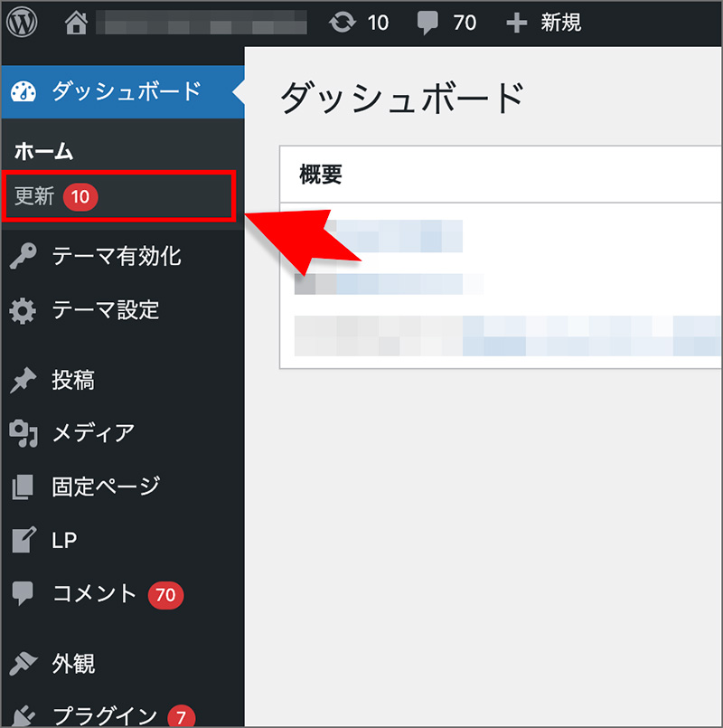Viewport: 723px width, 728px height.
Task: Open コメント in the sidebar
Action: [123, 594]
